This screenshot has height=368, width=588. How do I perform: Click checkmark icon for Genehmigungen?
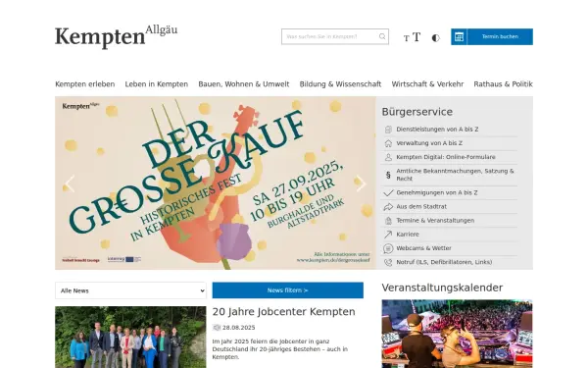point(388,192)
